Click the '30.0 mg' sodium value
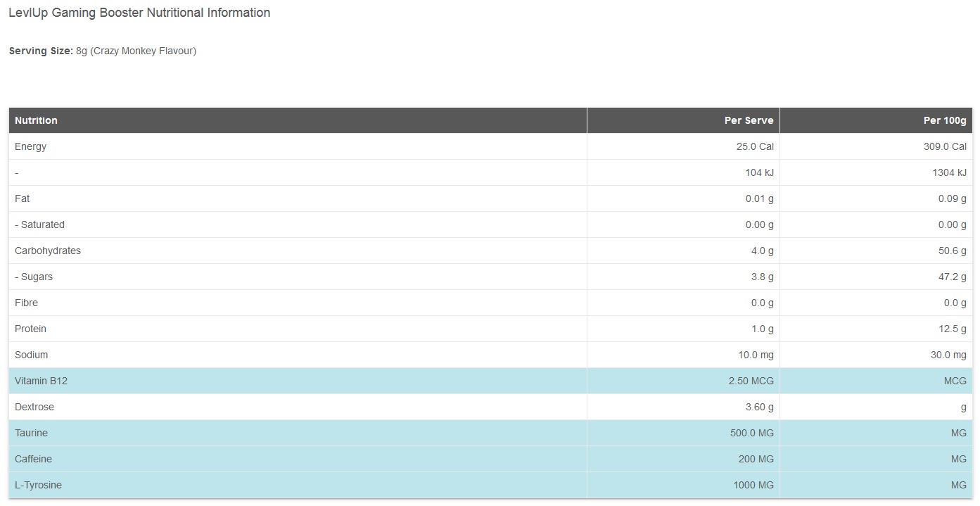This screenshot has height=506, width=980. (949, 355)
